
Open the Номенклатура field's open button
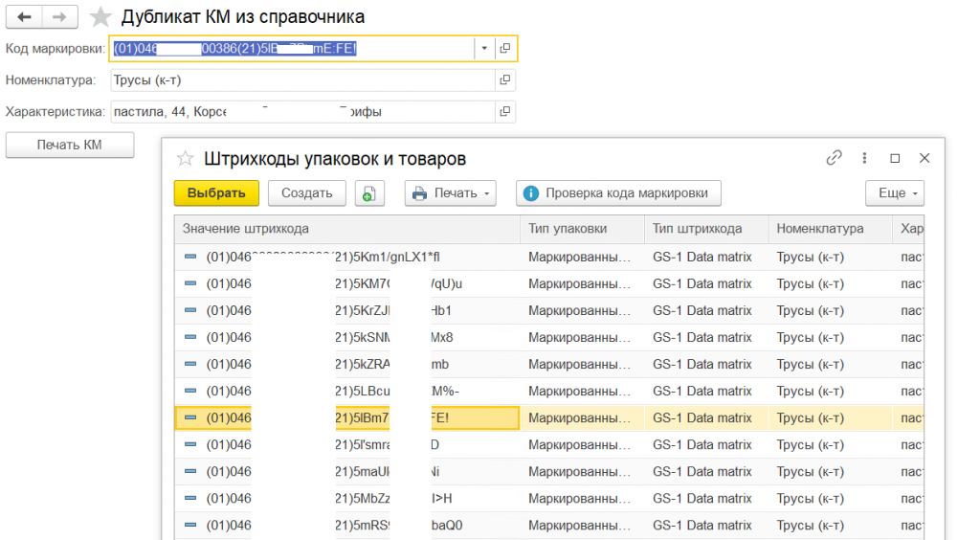point(505,80)
